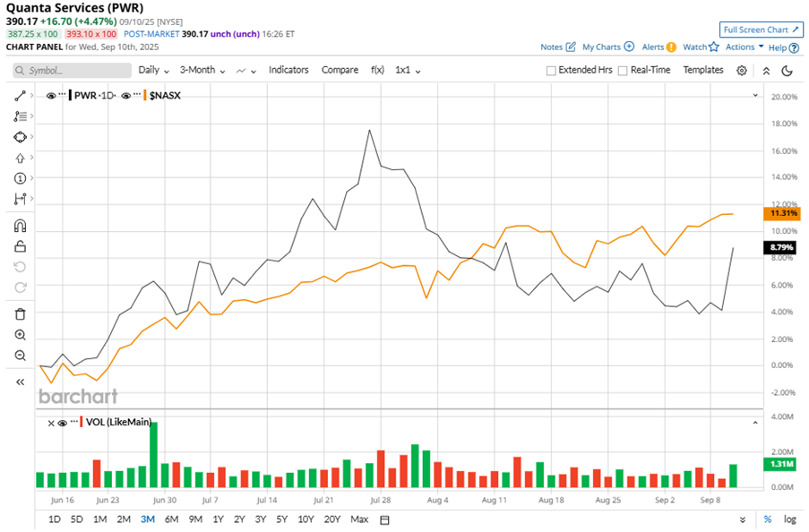The image size is (809, 532).
Task: Remove the VOL indicator with X
Action: [51, 423]
